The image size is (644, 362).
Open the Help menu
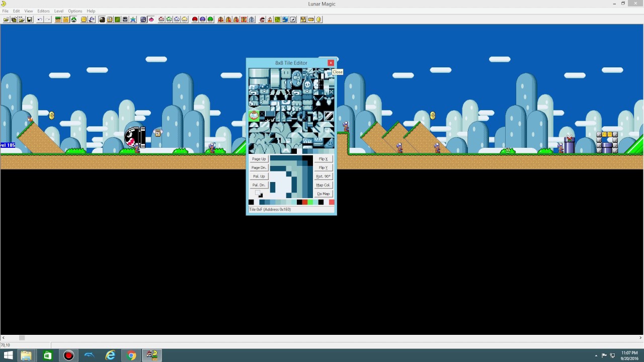(91, 11)
